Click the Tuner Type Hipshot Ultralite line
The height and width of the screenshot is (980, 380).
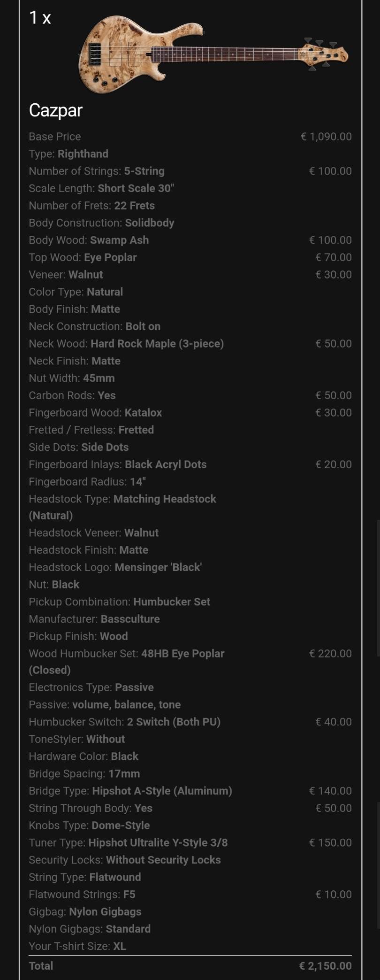[x=190, y=842]
